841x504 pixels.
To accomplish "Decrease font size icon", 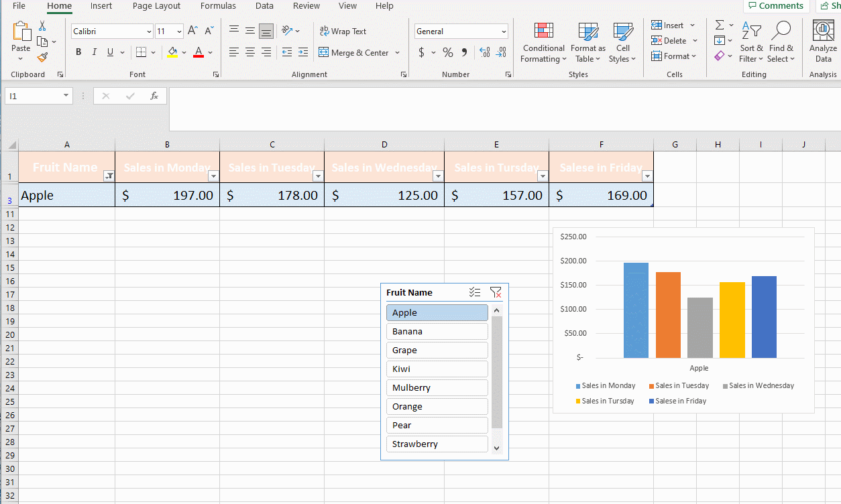I will 209,31.
